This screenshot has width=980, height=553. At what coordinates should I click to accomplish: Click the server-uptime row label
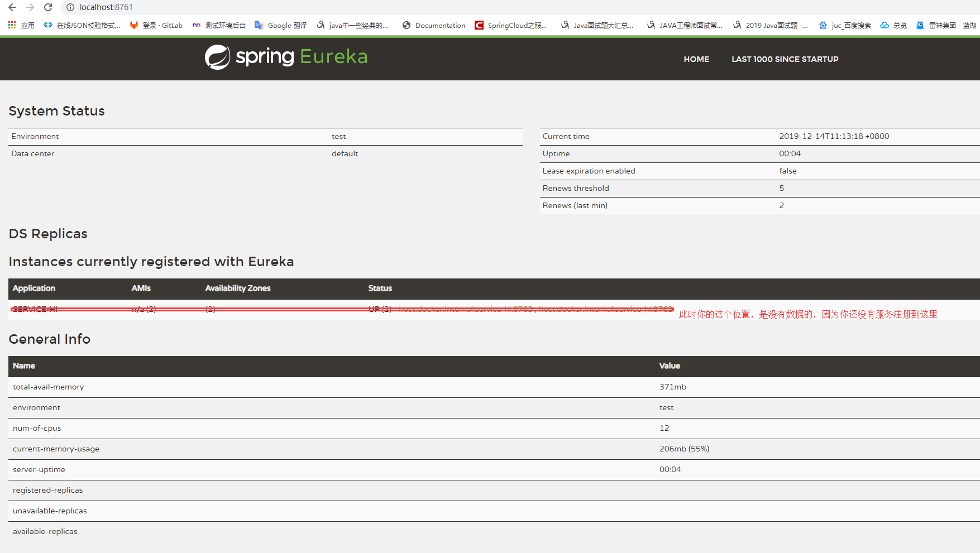click(x=39, y=470)
